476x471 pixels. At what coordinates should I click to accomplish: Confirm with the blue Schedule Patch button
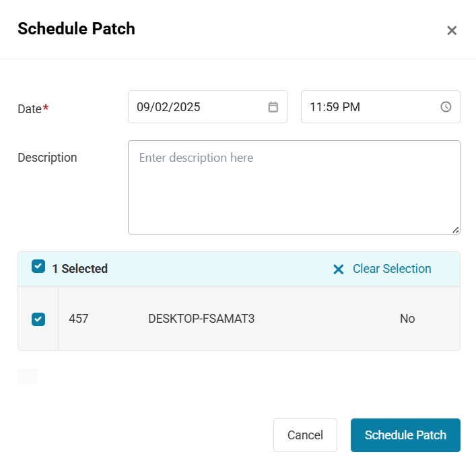pyautogui.click(x=405, y=435)
